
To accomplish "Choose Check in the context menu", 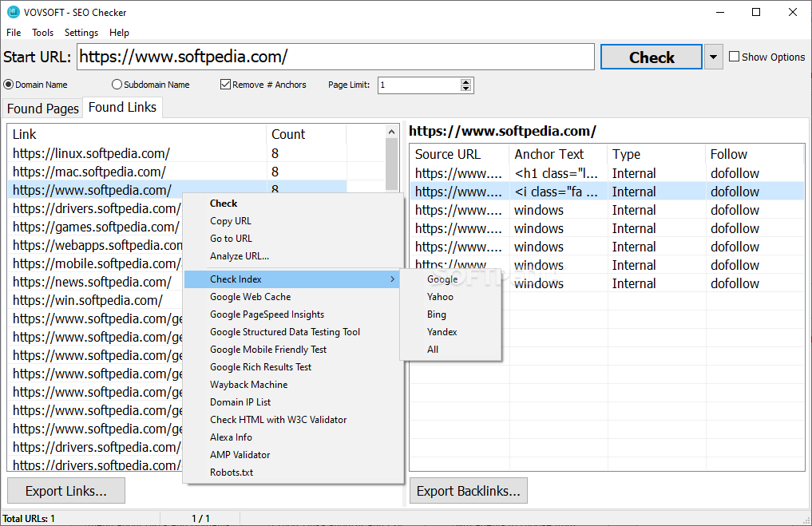I will tap(293, 204).
